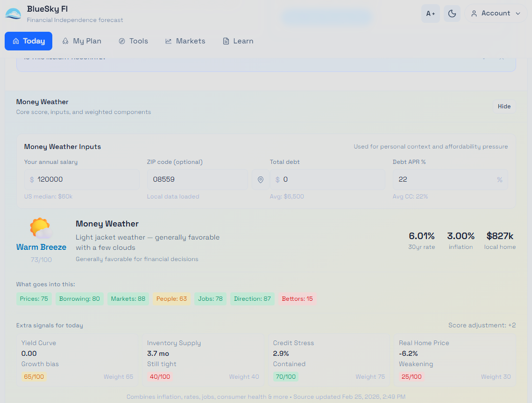Switch to the Markets tab
Image resolution: width=532 pixels, height=403 pixels.
[185, 41]
